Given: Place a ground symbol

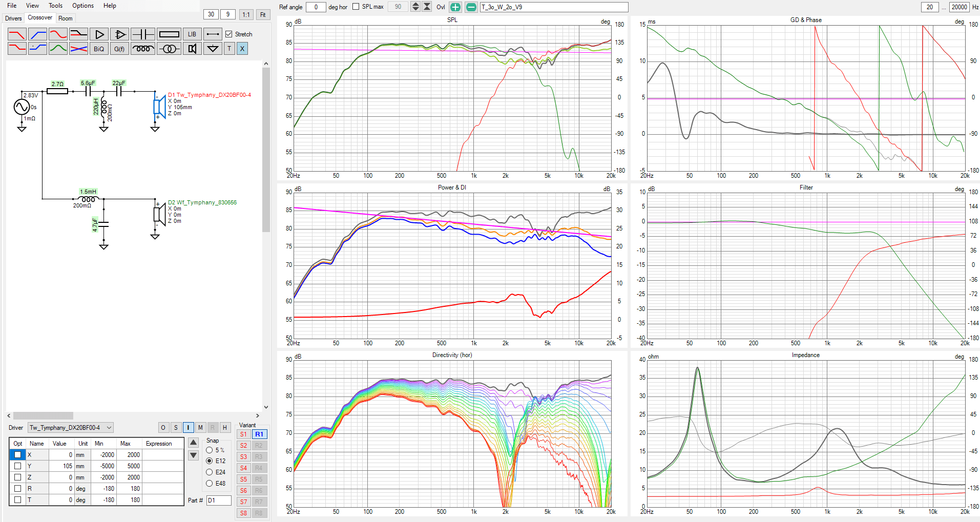Looking at the screenshot, I should point(213,49).
